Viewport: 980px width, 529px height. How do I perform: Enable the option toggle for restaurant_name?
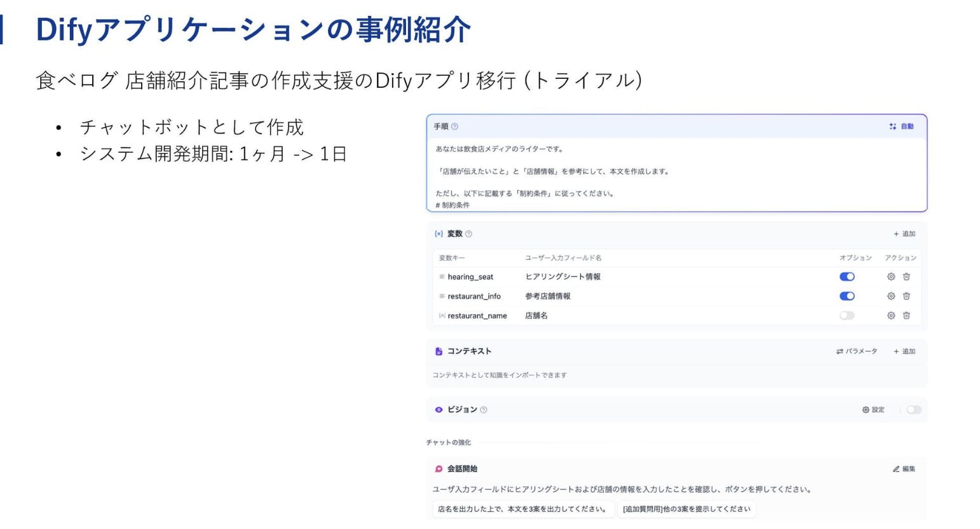point(847,316)
